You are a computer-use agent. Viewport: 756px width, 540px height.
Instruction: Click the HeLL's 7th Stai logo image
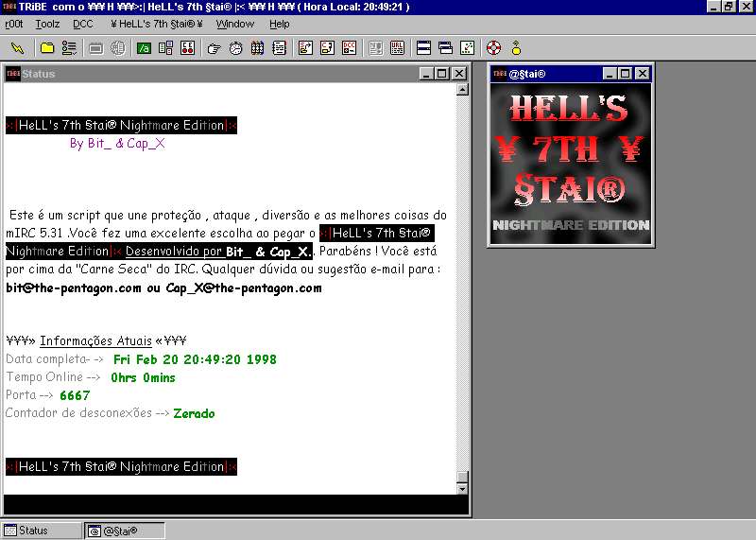coord(570,163)
